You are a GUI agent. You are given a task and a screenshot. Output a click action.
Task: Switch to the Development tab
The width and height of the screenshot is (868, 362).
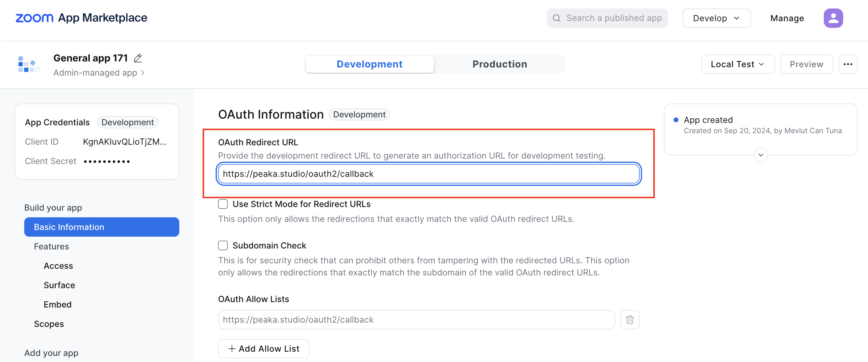pos(369,64)
